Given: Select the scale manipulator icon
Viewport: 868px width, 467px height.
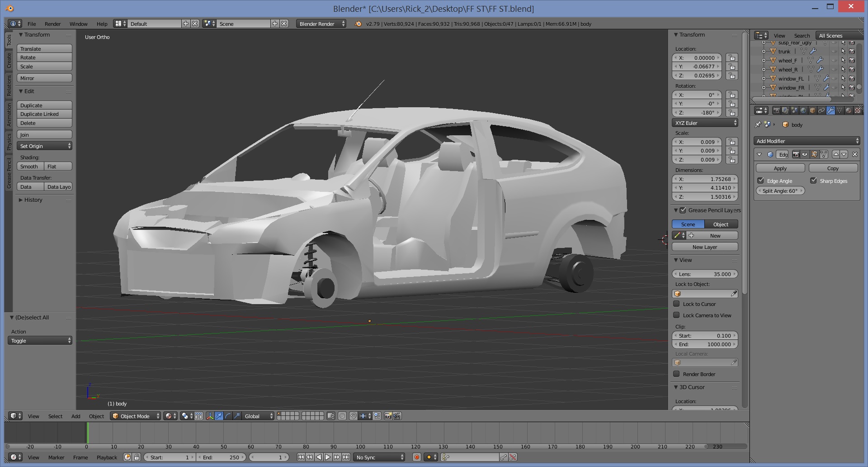Looking at the screenshot, I should tap(237, 416).
